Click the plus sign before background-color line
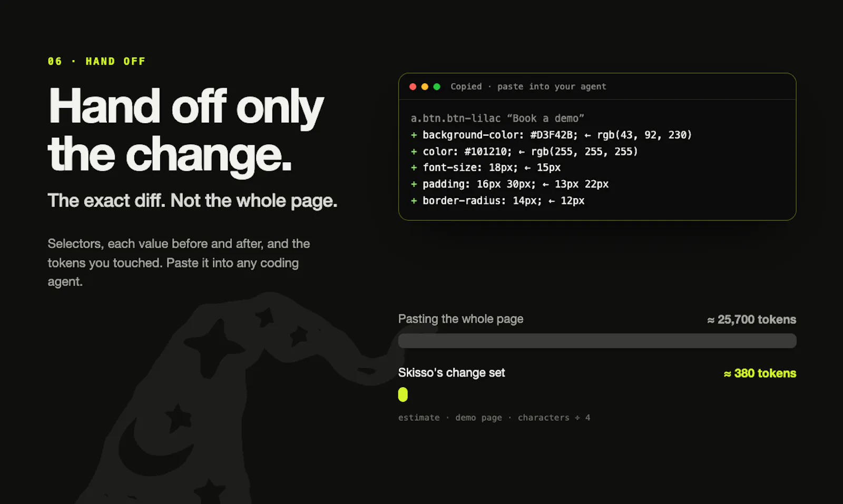843x504 pixels. point(414,135)
